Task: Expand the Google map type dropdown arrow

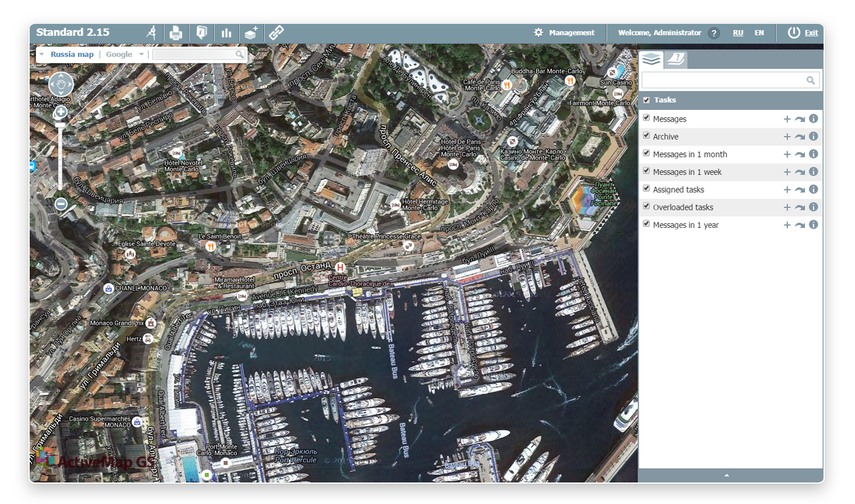Action: (141, 55)
